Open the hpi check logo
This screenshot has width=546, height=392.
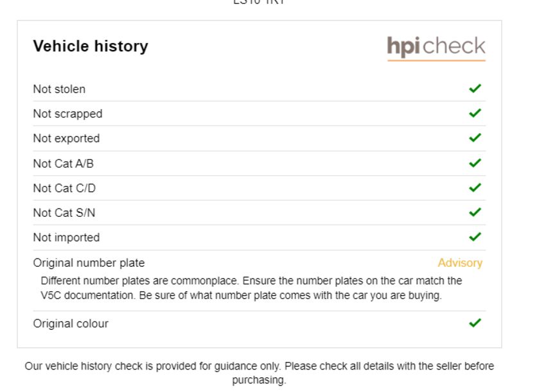[x=436, y=47]
